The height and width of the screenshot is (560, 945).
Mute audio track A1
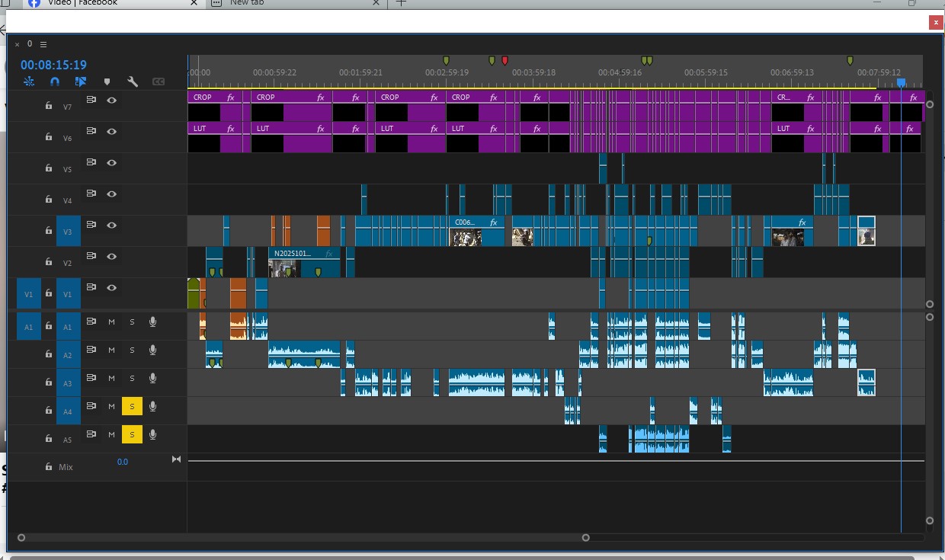point(111,322)
